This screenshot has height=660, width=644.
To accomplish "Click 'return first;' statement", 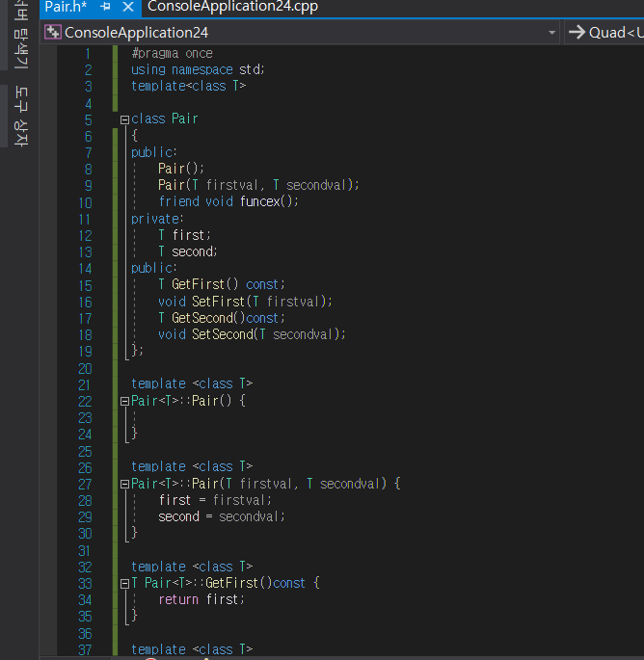I will pos(201,599).
